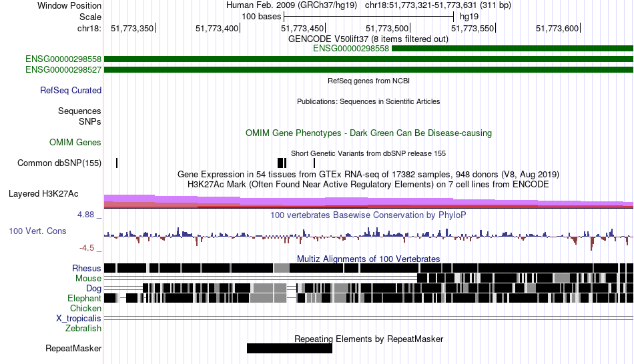The image size is (634, 364).
Task: Click the GTEx Gene Expression title
Action: pos(368,174)
